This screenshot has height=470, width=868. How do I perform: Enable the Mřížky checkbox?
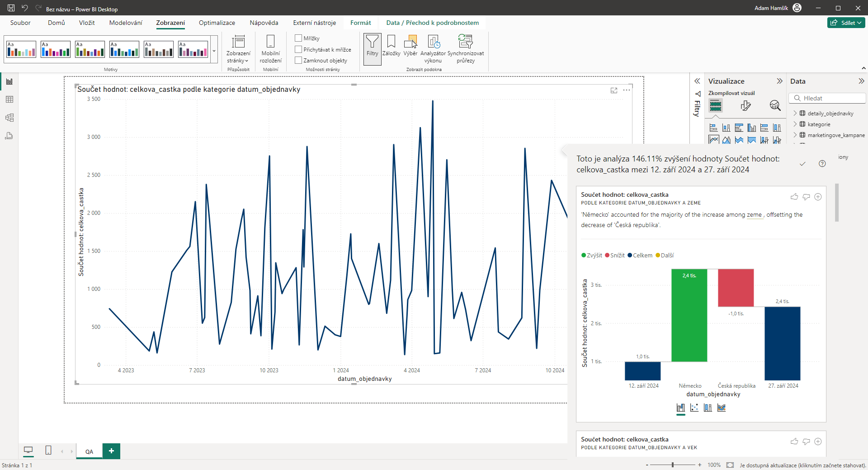tap(298, 38)
